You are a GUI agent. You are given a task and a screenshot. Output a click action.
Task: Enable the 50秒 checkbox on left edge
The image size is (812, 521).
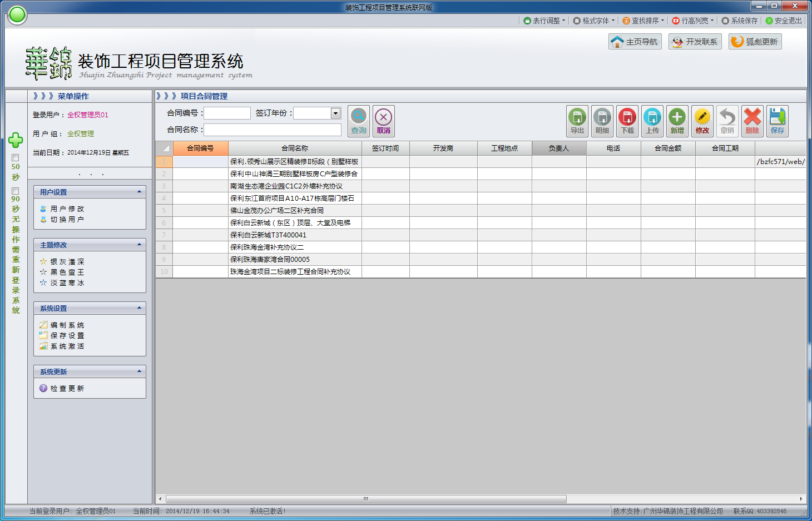click(x=15, y=157)
